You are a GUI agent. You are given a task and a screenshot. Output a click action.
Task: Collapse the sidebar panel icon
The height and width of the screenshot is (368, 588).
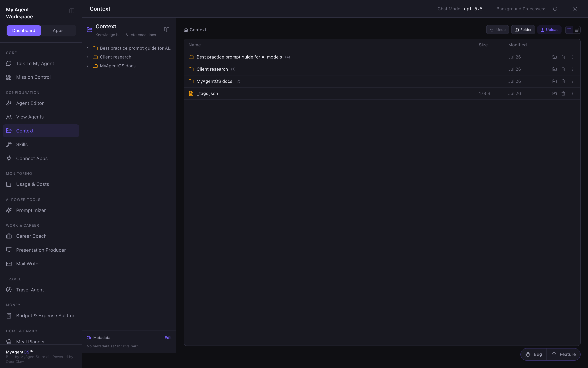[x=72, y=11]
